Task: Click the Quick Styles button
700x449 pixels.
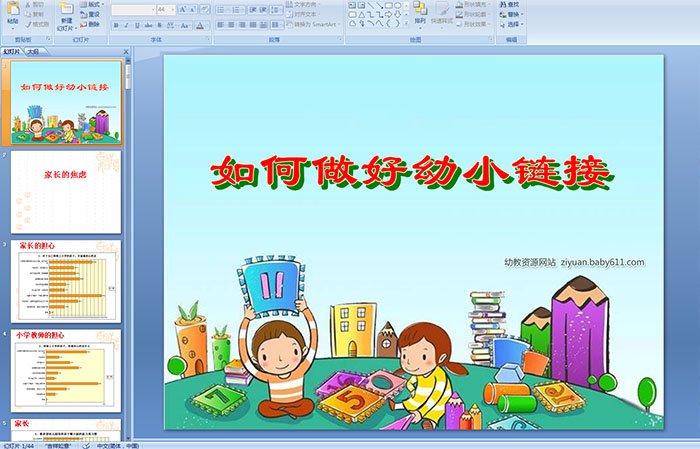Action: tap(442, 13)
